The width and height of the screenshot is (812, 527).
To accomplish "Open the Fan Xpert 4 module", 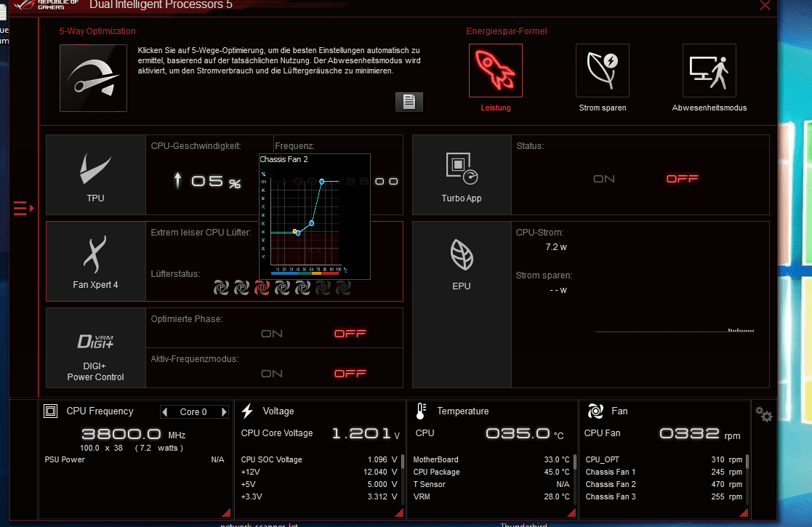I will 96,262.
